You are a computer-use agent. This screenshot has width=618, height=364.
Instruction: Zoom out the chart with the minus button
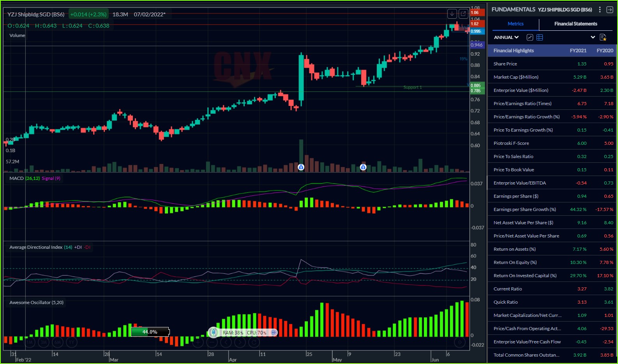point(212,342)
